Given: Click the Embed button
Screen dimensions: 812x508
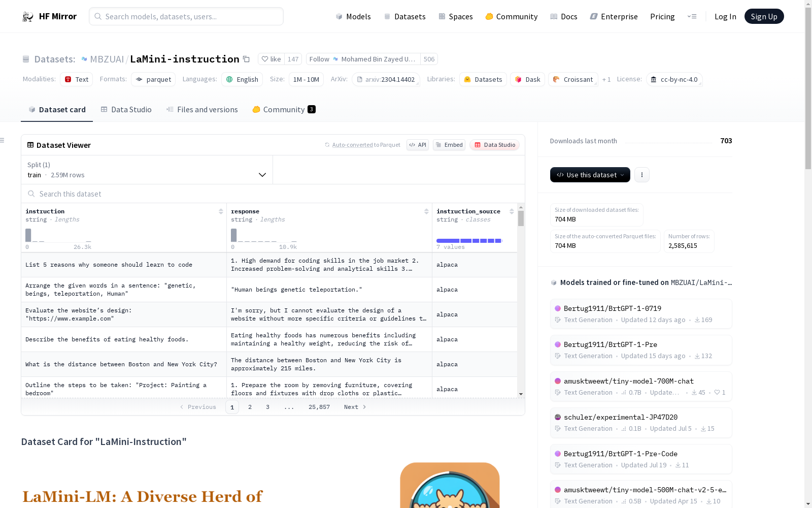Looking at the screenshot, I should pos(449,145).
